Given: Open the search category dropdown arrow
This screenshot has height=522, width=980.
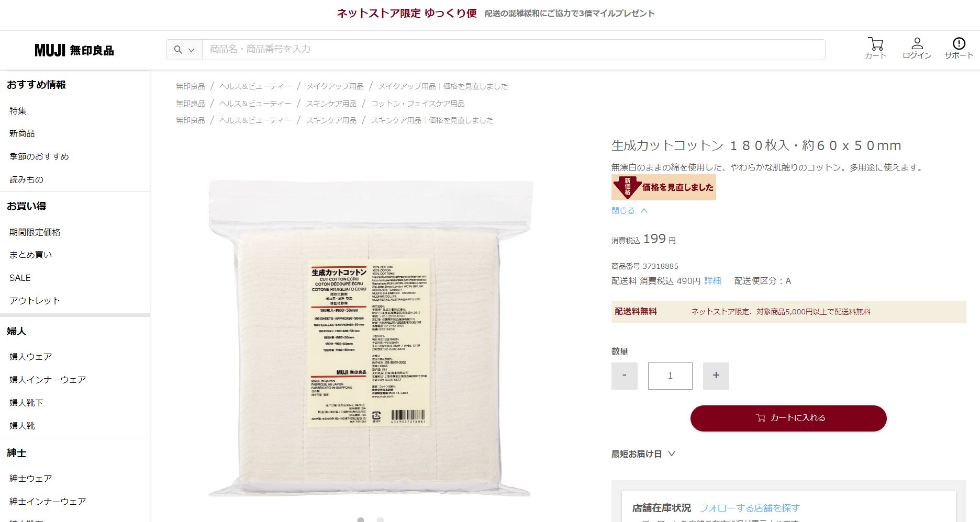Looking at the screenshot, I should click(x=191, y=50).
